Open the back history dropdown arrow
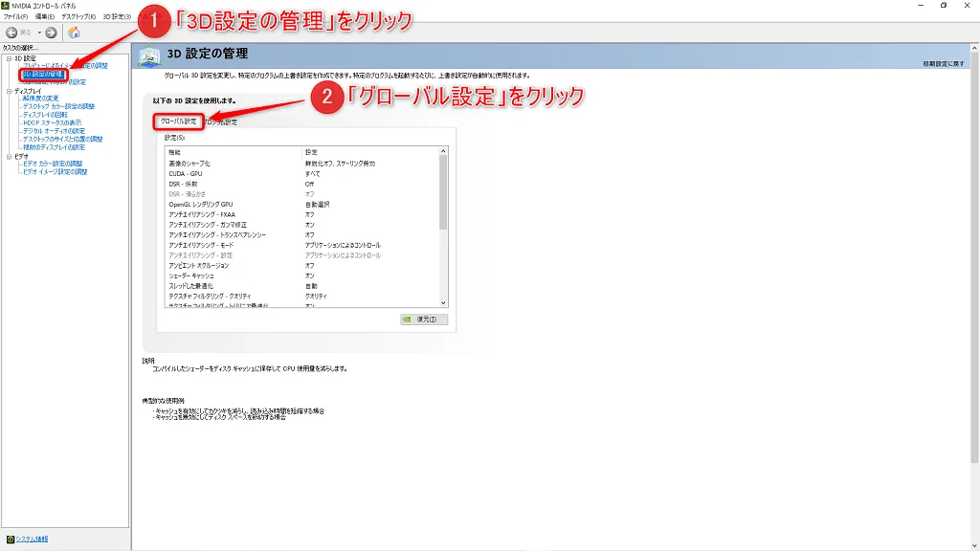The image size is (980, 551). click(x=38, y=33)
